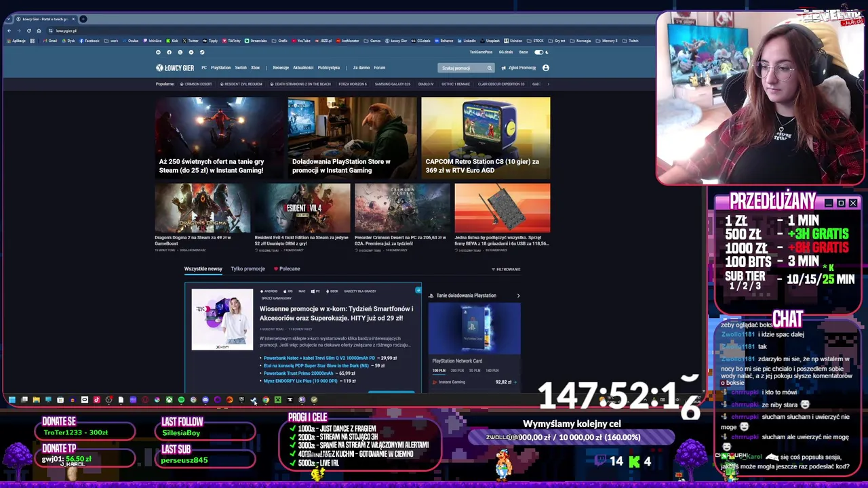Screen dimensions: 868x488
Task: Click the Łowcy Gier site logo
Action: coord(175,68)
